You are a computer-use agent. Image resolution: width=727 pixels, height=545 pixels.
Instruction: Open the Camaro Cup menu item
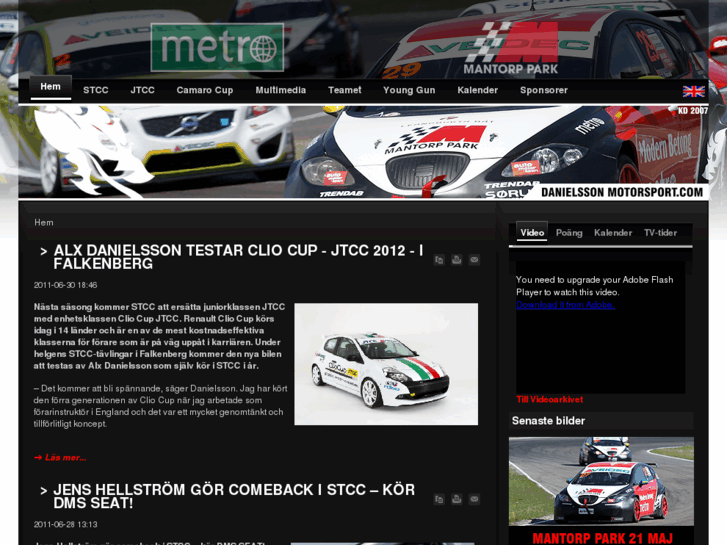pyautogui.click(x=204, y=90)
